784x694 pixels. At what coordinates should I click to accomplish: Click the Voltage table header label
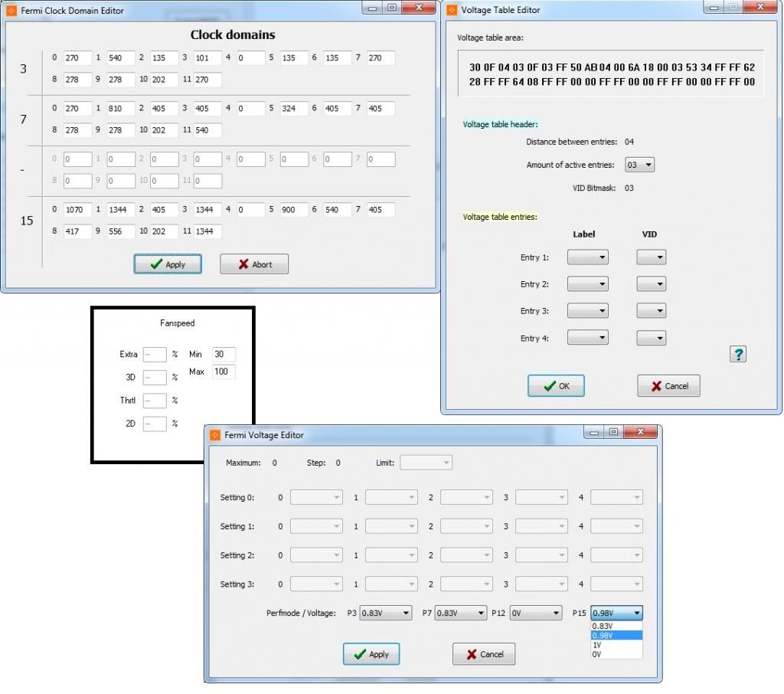pyautogui.click(x=500, y=124)
